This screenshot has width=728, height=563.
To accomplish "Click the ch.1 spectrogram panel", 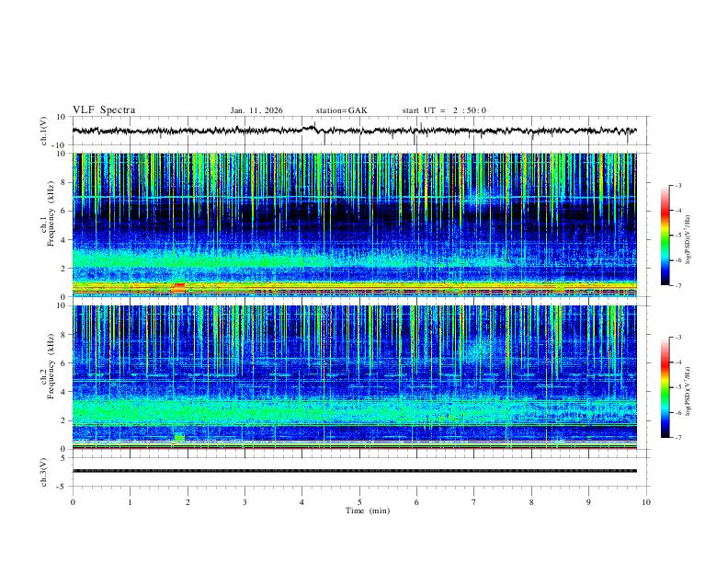I will (355, 224).
